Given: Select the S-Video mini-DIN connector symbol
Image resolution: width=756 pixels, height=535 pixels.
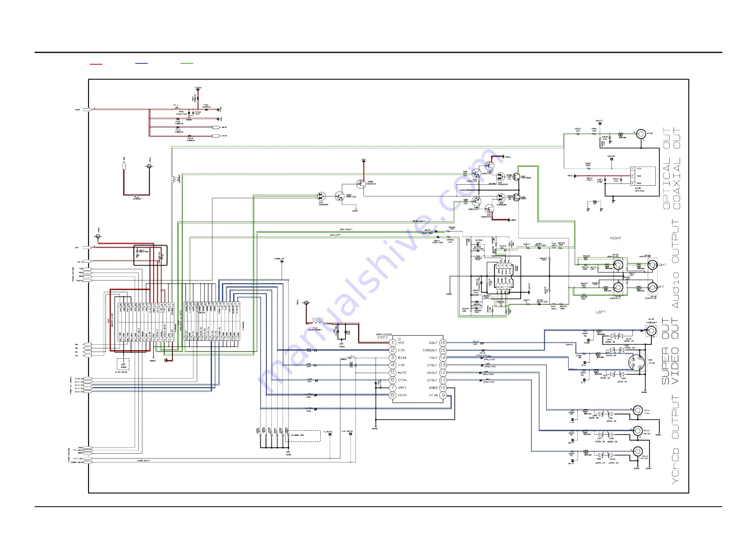Looking at the screenshot, I should point(636,363).
